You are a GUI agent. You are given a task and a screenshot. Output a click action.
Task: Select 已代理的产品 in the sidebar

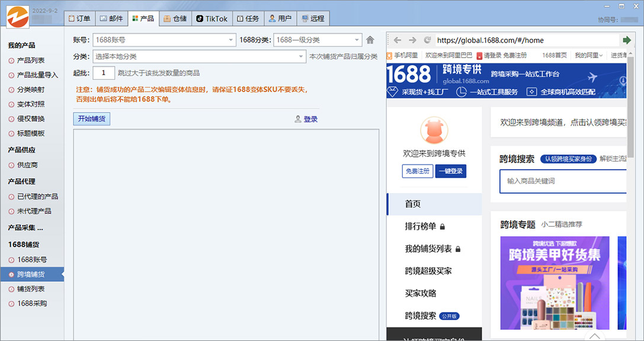[37, 197]
